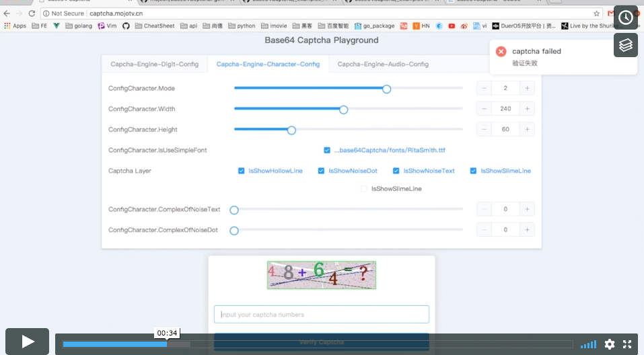Open the python bookmarks folder
Screen dimensions: 644x355
[242, 26]
